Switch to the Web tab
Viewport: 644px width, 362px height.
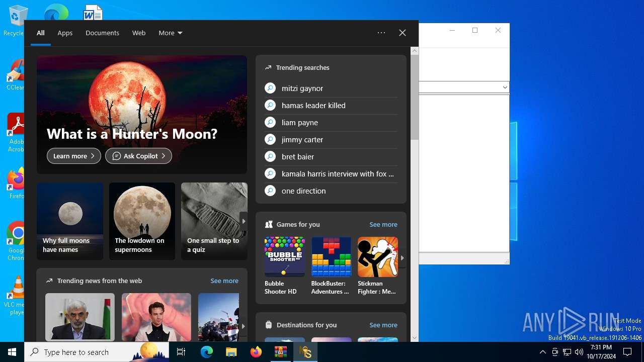[x=139, y=33]
